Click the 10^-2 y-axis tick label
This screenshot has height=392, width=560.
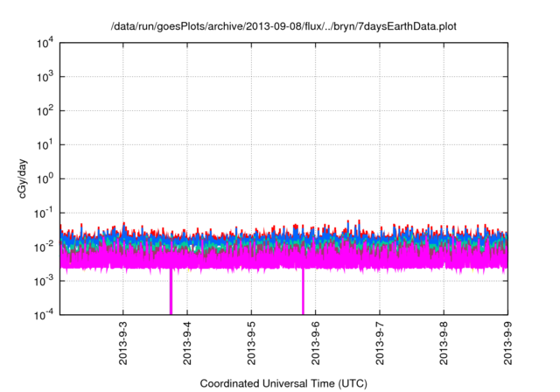pyautogui.click(x=44, y=247)
